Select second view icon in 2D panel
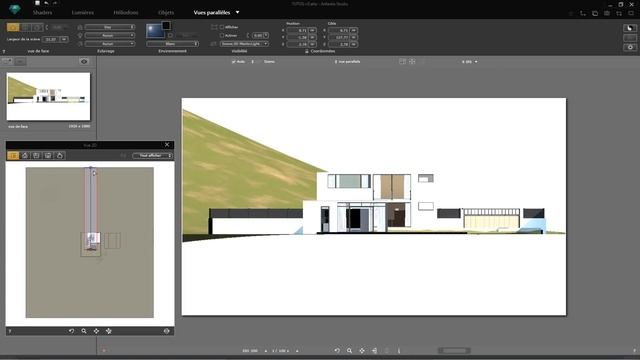This screenshot has width=640, height=360. point(25,156)
